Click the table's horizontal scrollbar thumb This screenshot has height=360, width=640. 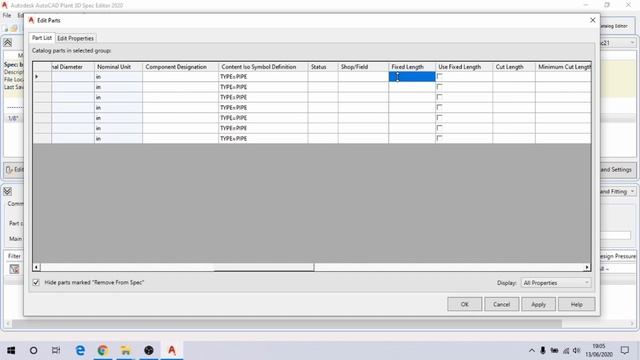coord(264,267)
